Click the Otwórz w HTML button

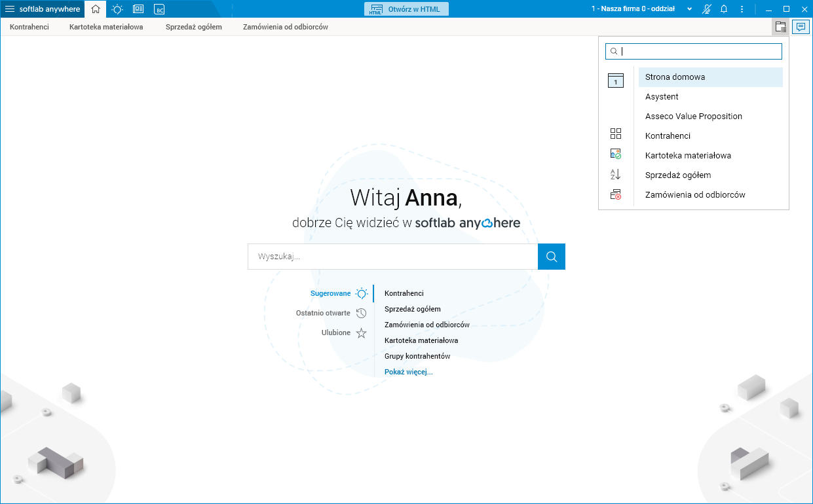pos(406,9)
